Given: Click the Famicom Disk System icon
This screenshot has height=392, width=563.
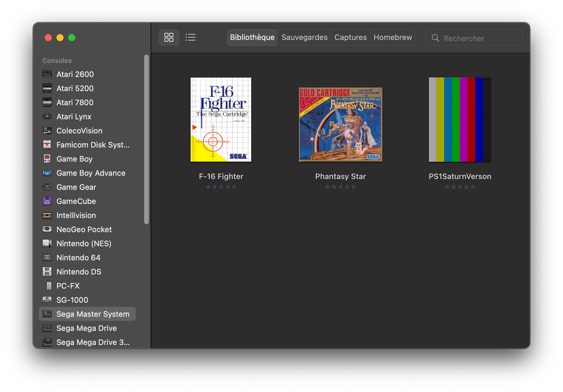Looking at the screenshot, I should pyautogui.click(x=47, y=145).
